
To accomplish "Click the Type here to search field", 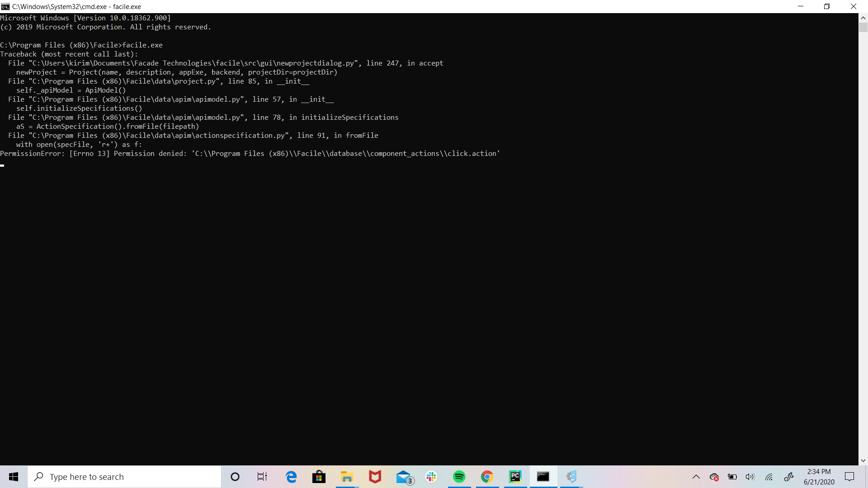I will tap(124, 477).
